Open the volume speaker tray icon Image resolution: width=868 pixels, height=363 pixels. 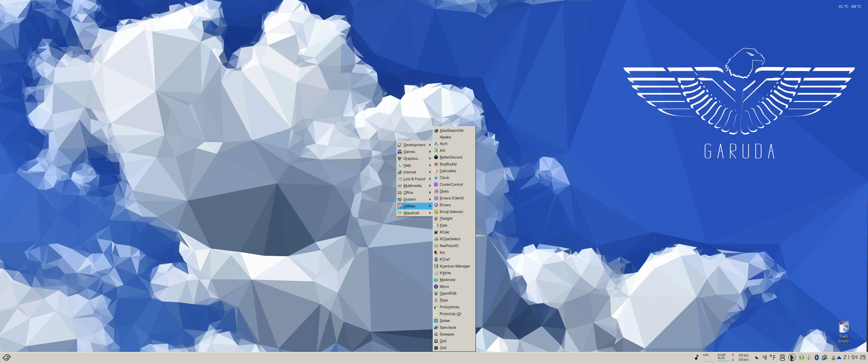pos(809,358)
